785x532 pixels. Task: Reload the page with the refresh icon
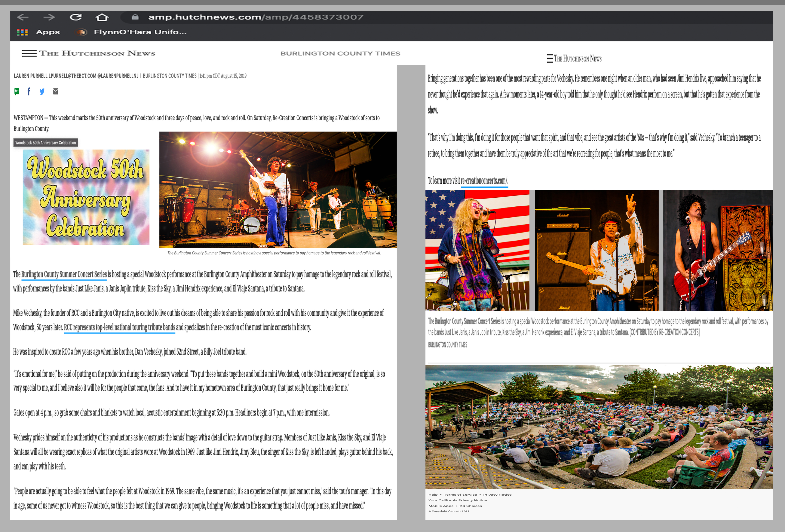tap(76, 17)
